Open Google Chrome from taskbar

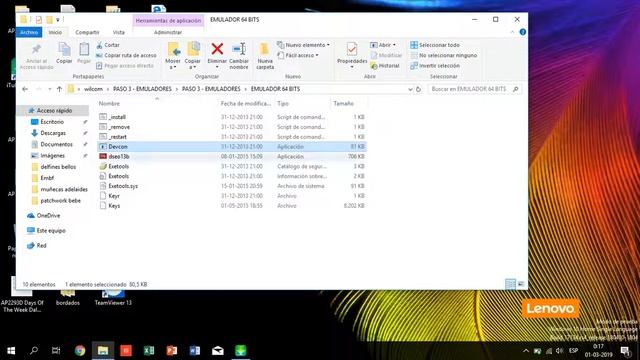(x=80, y=351)
